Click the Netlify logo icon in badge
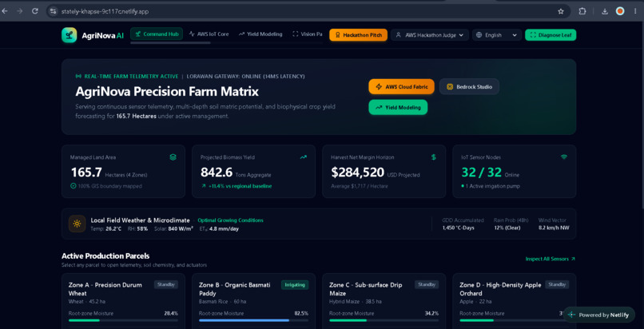 point(571,315)
